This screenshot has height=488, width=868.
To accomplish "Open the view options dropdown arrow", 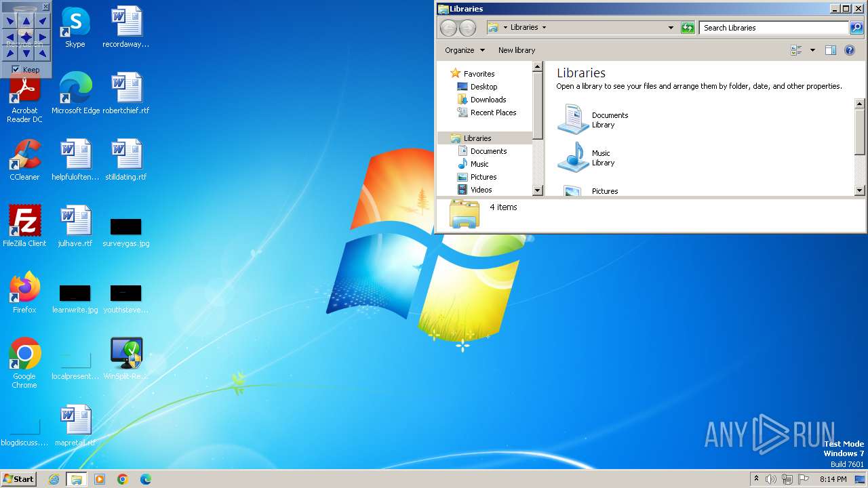I will [x=812, y=50].
